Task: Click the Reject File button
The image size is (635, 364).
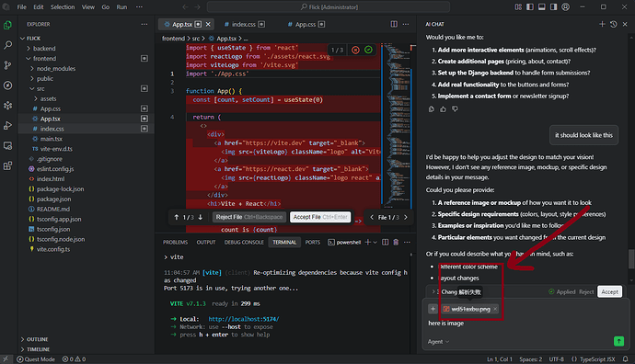Action: [x=249, y=217]
